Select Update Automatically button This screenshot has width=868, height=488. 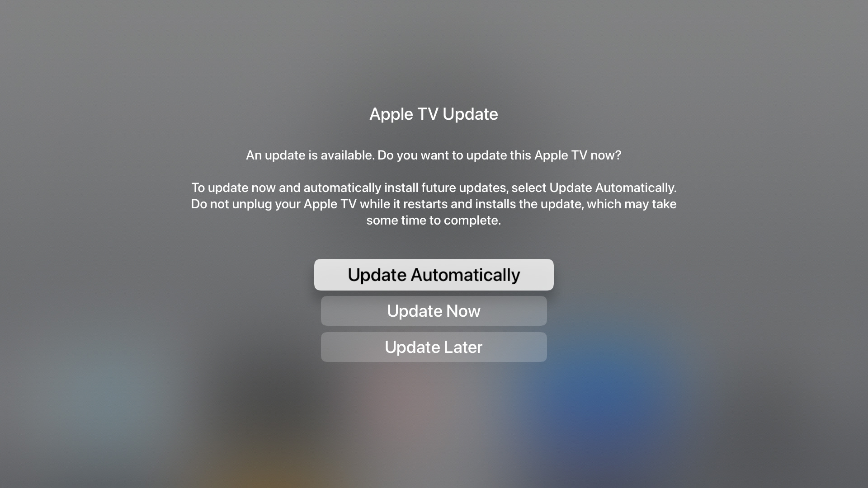(x=434, y=275)
